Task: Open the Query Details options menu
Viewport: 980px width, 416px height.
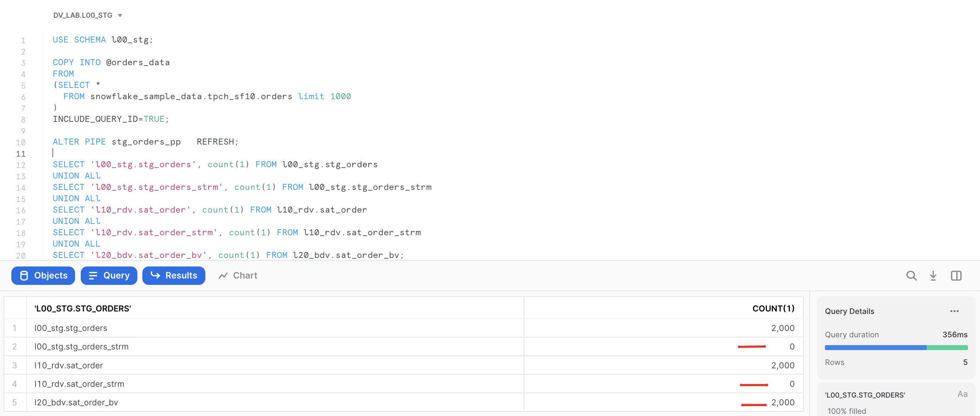Action: (955, 311)
